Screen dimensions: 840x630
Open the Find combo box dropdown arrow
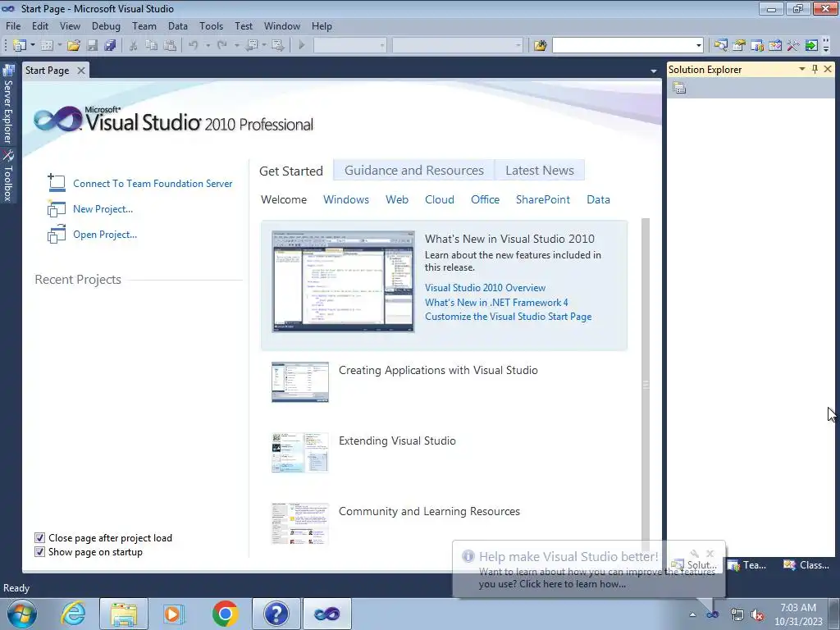pyautogui.click(x=699, y=46)
